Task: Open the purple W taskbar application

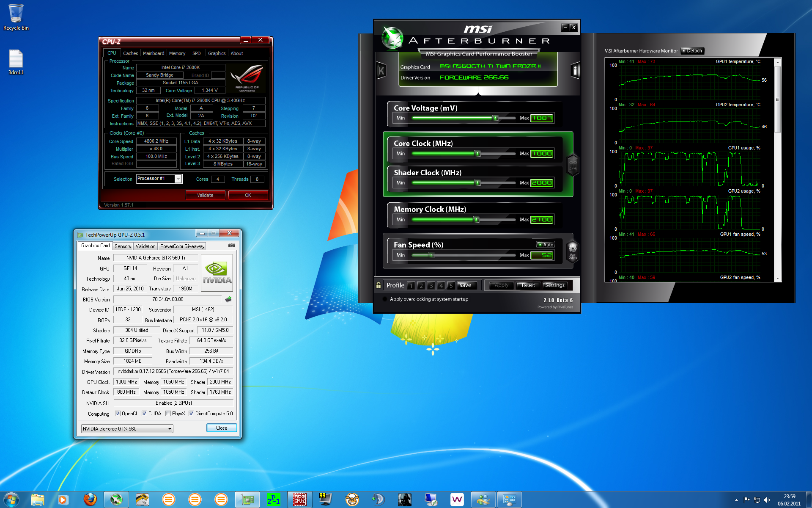Action: pos(457,500)
